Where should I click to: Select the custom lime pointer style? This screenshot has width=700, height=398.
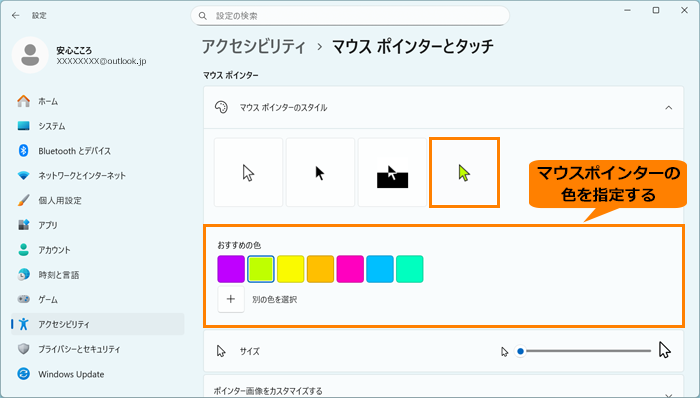point(464,172)
